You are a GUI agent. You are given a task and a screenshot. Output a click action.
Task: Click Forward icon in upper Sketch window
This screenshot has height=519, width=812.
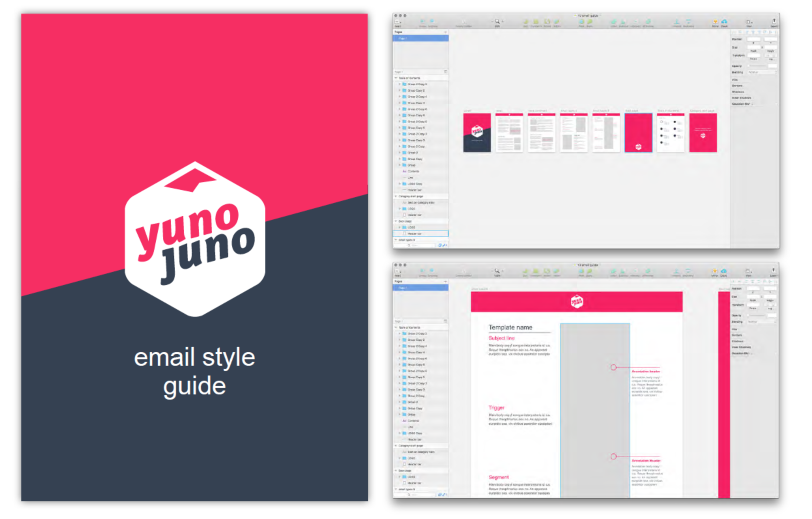(x=676, y=22)
